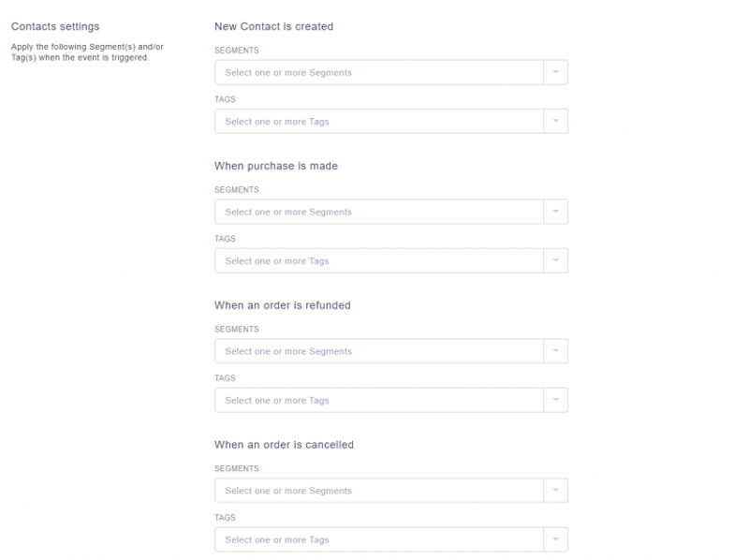Open the Tags field under When purchase is made
This screenshot has width=749, height=560.
[391, 261]
